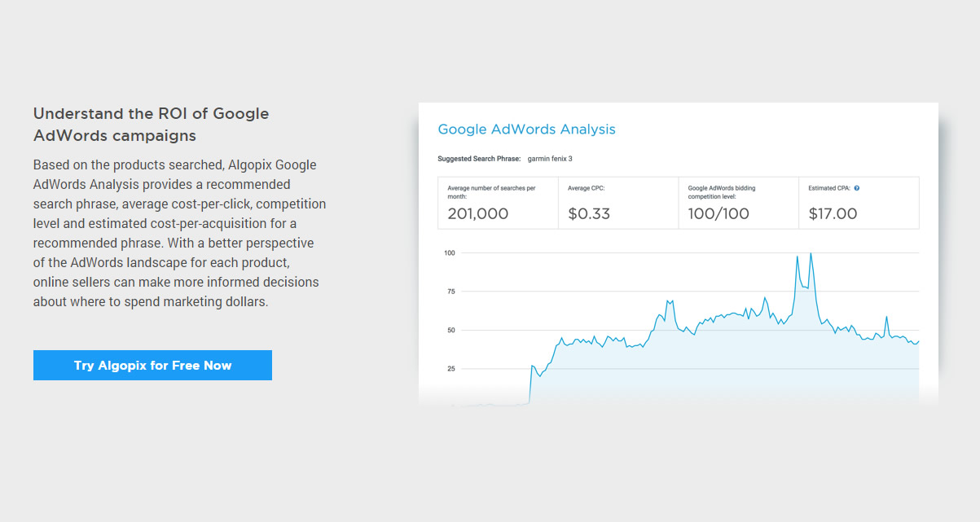Image resolution: width=980 pixels, height=522 pixels.
Task: Click the 75 y-axis label on the chart
Action: pyautogui.click(x=450, y=292)
